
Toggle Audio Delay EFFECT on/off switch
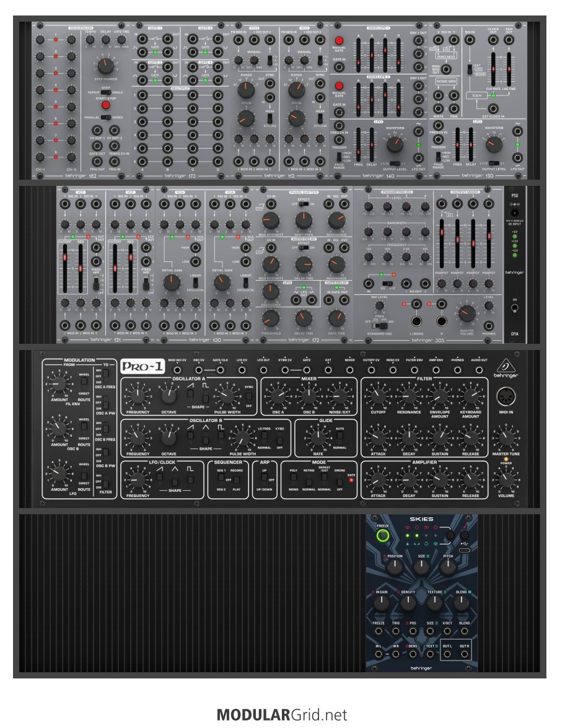coord(304,247)
